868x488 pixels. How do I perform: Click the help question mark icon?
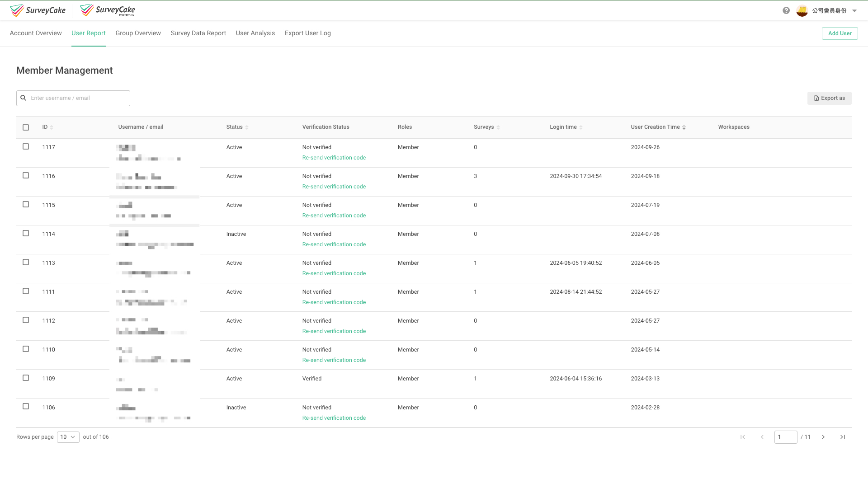pyautogui.click(x=786, y=10)
